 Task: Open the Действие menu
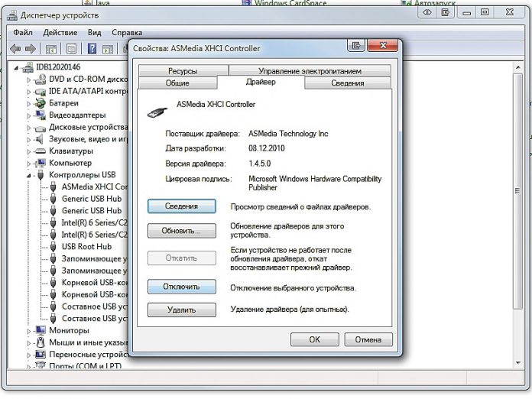coord(60,33)
